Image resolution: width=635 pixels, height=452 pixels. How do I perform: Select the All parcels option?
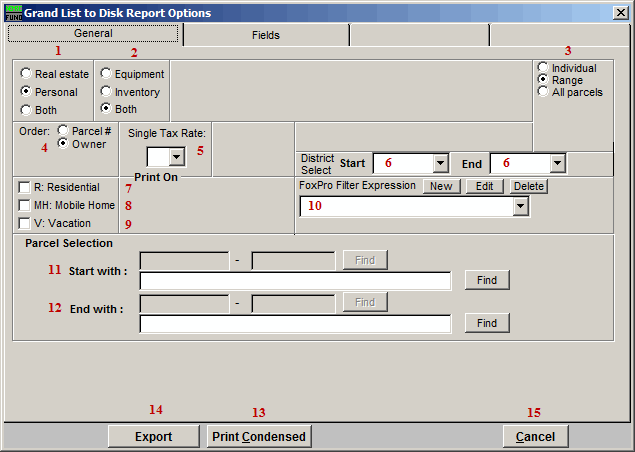[x=543, y=92]
